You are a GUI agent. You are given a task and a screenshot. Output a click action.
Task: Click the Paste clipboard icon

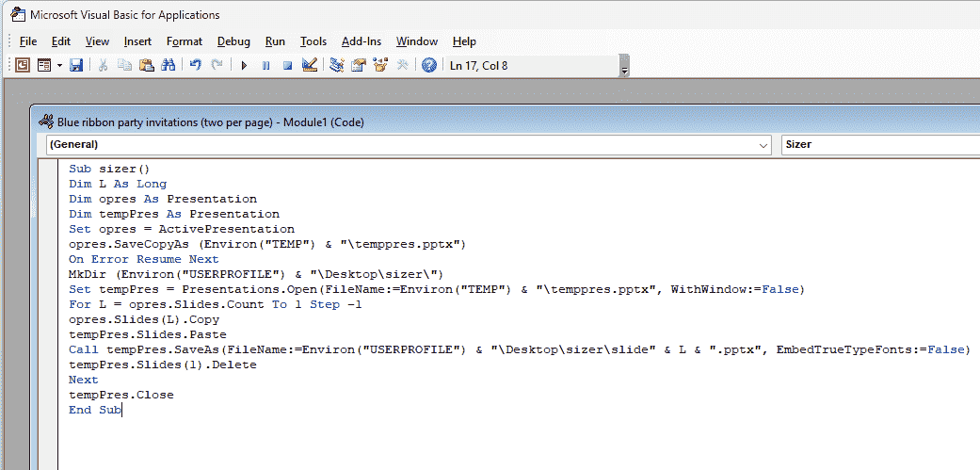(x=146, y=64)
